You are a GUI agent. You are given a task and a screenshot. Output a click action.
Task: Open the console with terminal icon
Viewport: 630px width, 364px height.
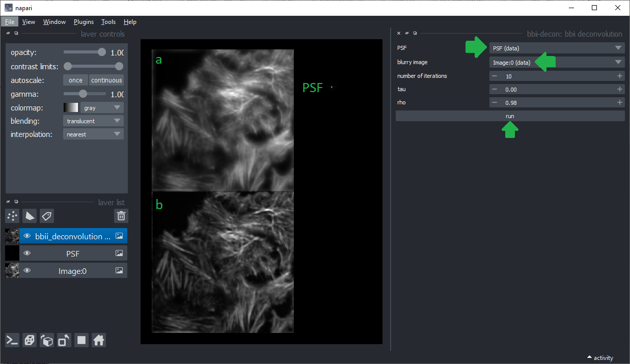coord(12,341)
